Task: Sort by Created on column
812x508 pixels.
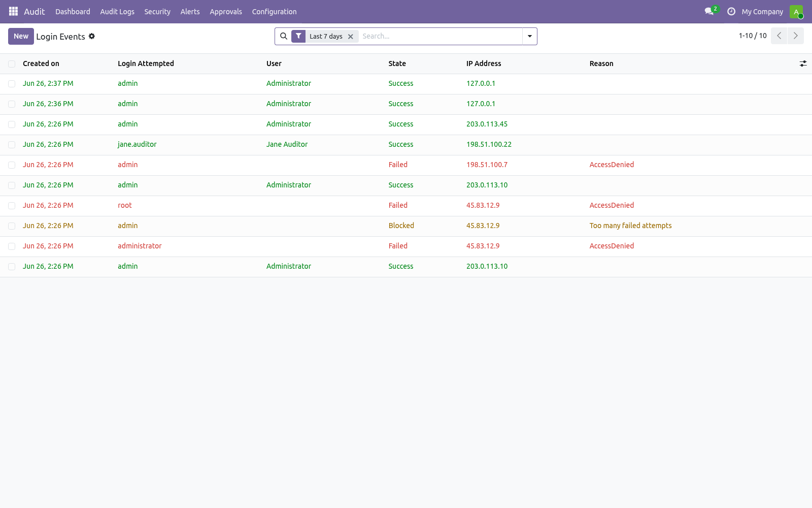Action: (x=41, y=63)
